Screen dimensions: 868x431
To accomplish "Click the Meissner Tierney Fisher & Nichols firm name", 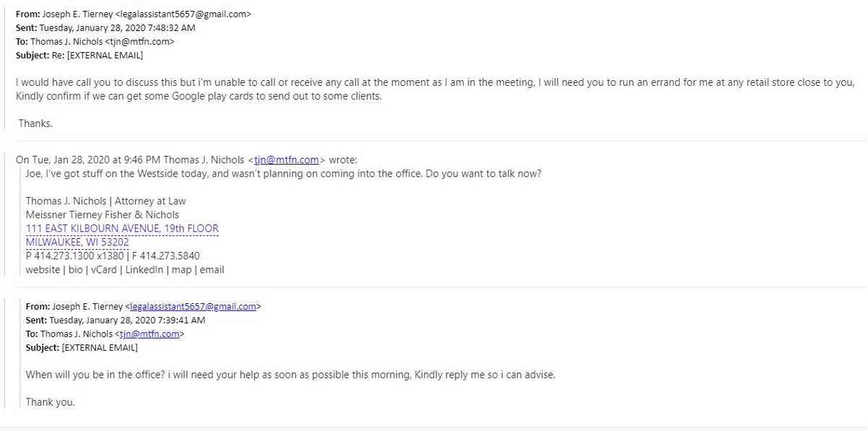I will (103, 214).
